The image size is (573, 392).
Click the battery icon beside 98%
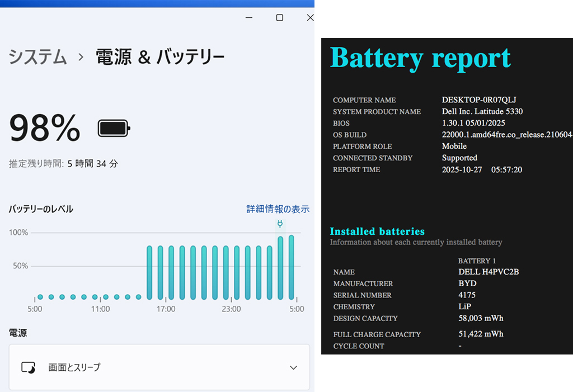[114, 128]
